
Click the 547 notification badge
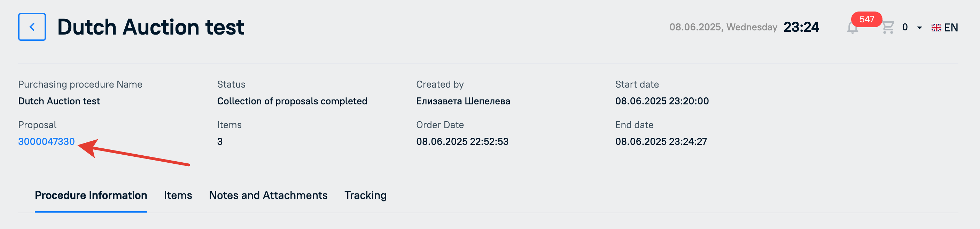coord(866,20)
